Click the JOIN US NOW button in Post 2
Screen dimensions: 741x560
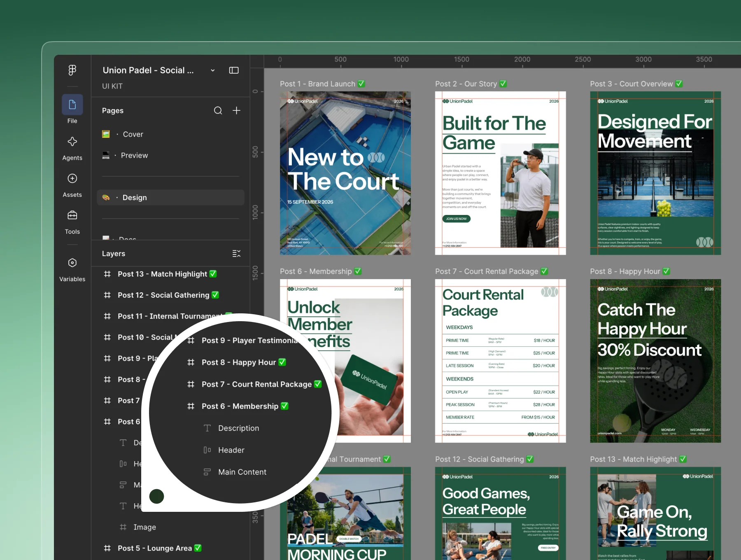click(x=457, y=219)
